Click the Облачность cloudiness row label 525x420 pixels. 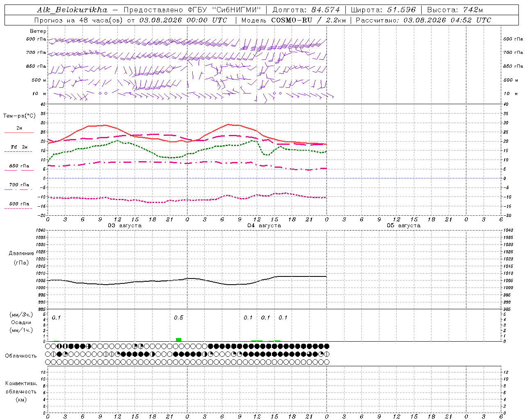[x=21, y=356]
